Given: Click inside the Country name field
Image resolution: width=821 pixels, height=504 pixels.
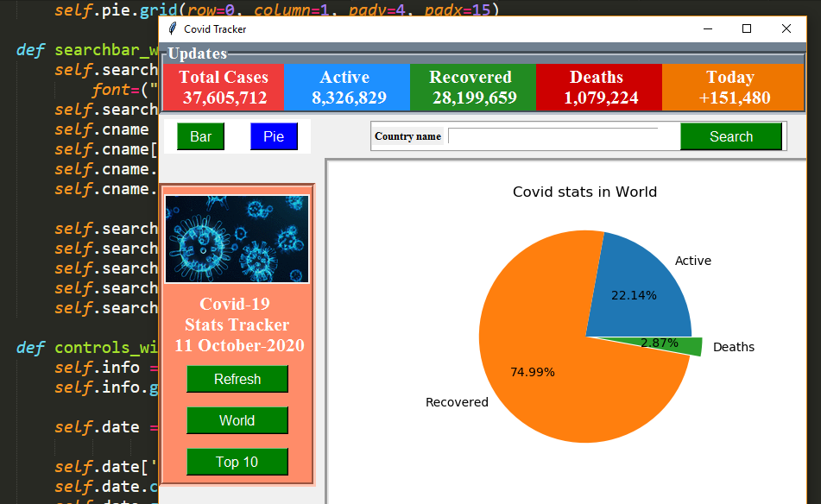Looking at the screenshot, I should point(561,135).
